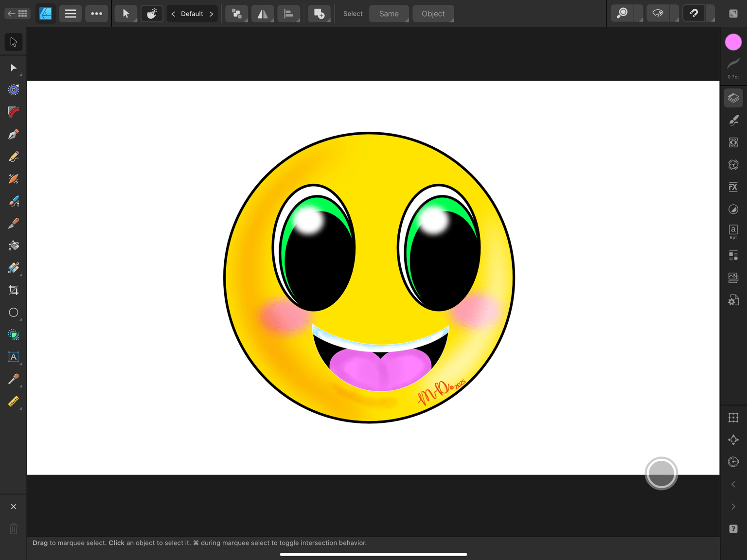The width and height of the screenshot is (747, 560).
Task: Deselect all with the X icon
Action: click(14, 507)
